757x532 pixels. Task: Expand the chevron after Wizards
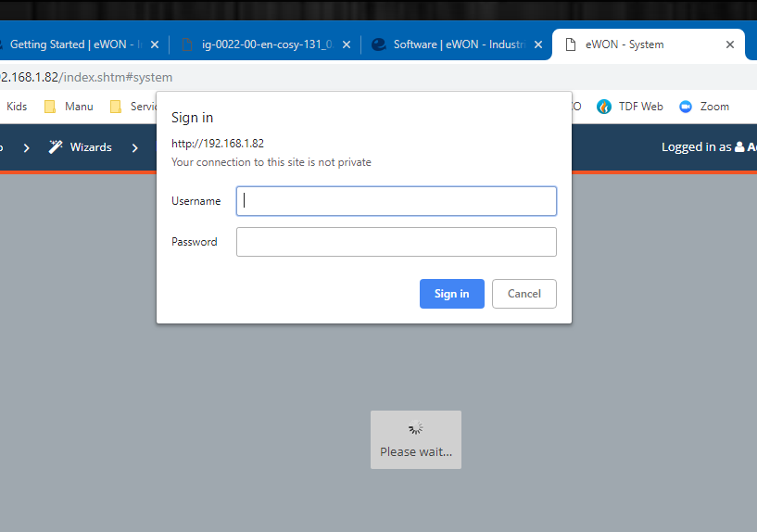point(136,147)
